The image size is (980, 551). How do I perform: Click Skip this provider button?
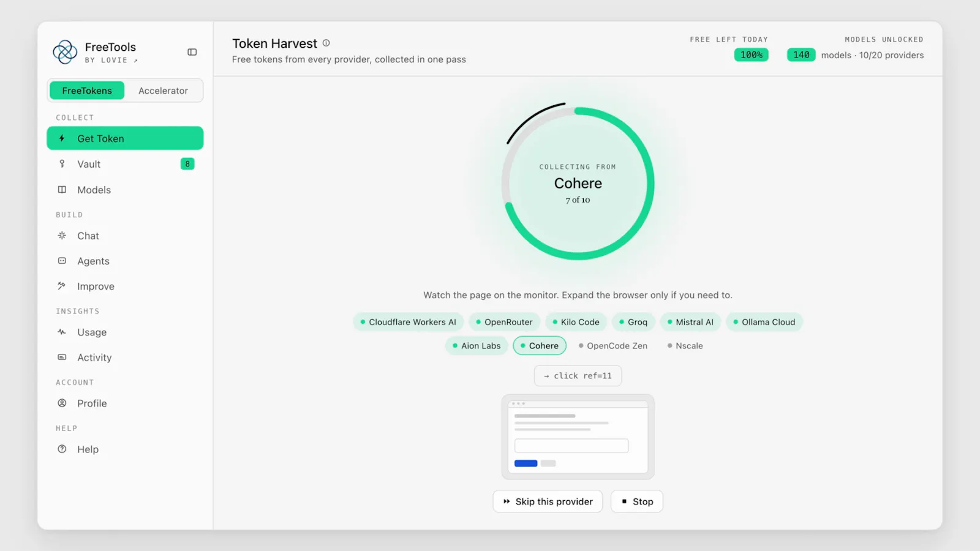click(x=548, y=501)
